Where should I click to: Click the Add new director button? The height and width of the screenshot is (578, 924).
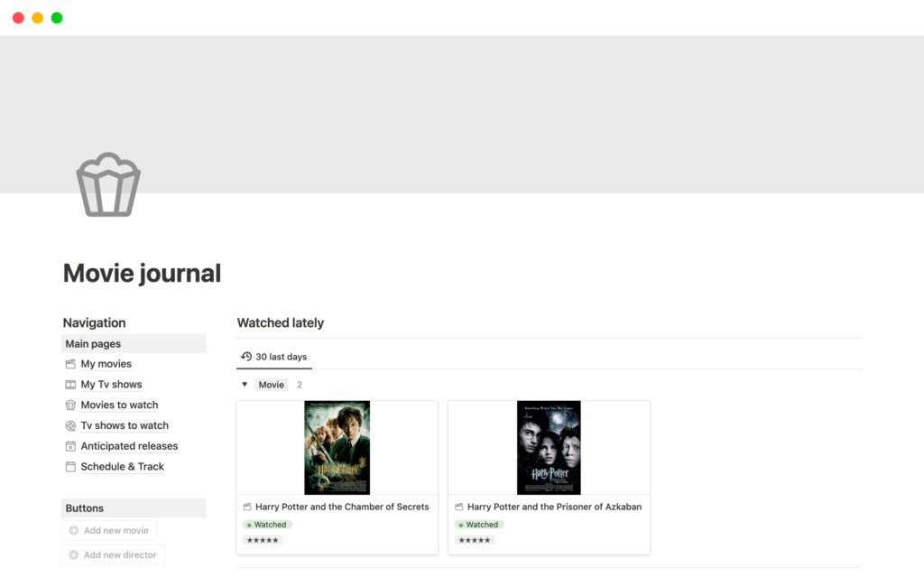click(x=113, y=555)
